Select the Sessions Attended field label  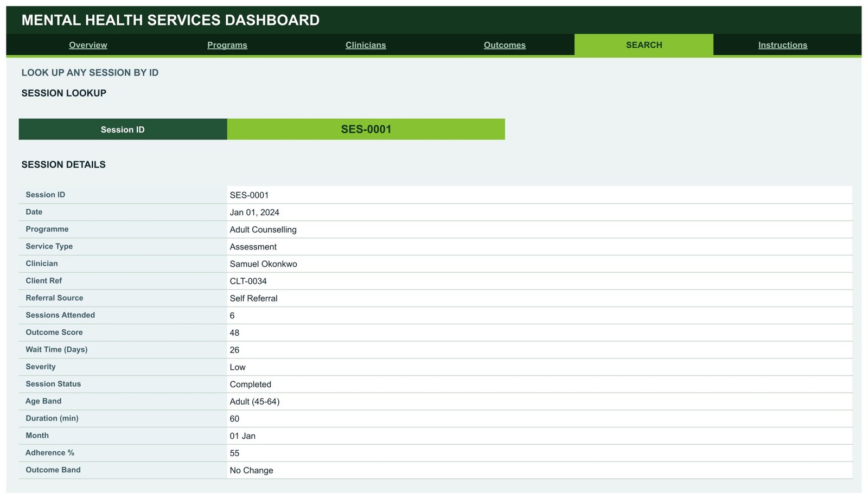(x=60, y=315)
